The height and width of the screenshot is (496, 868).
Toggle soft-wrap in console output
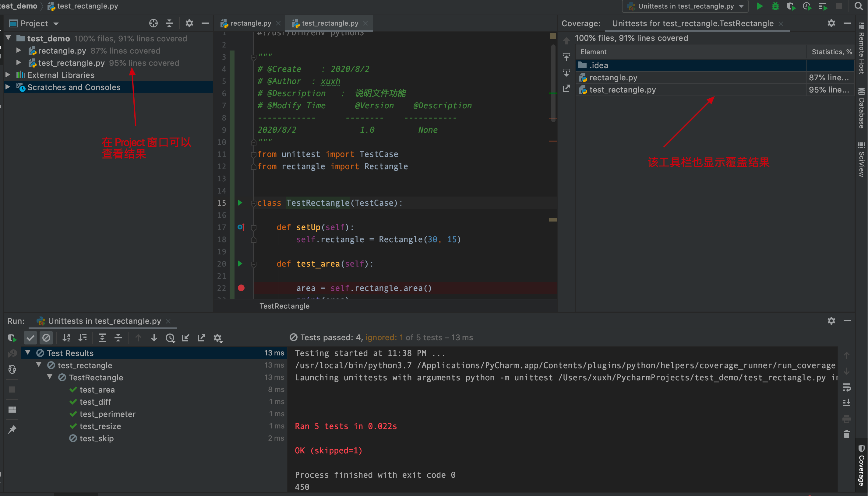846,387
